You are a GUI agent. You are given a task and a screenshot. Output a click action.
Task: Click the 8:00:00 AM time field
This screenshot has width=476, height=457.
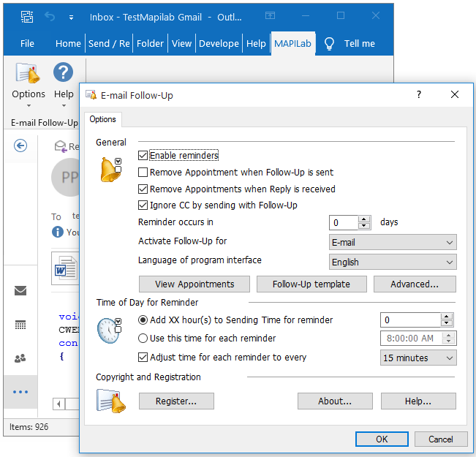pyautogui.click(x=412, y=339)
